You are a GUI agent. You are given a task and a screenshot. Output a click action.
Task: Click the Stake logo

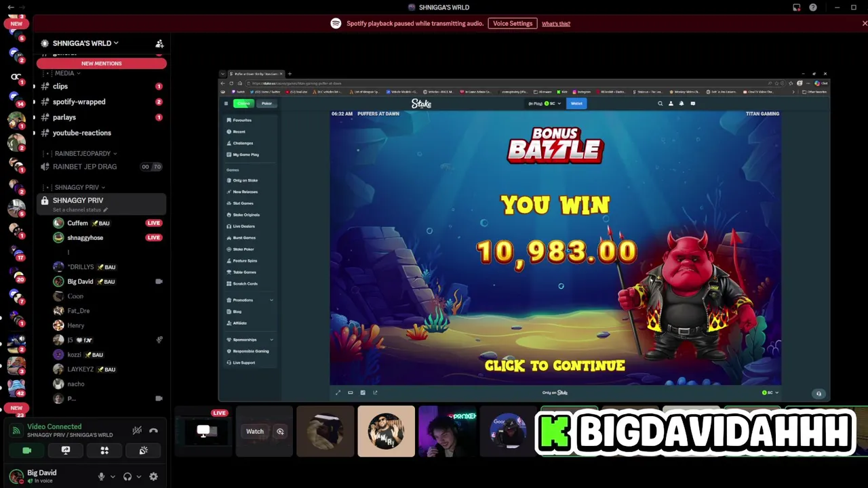pos(421,104)
